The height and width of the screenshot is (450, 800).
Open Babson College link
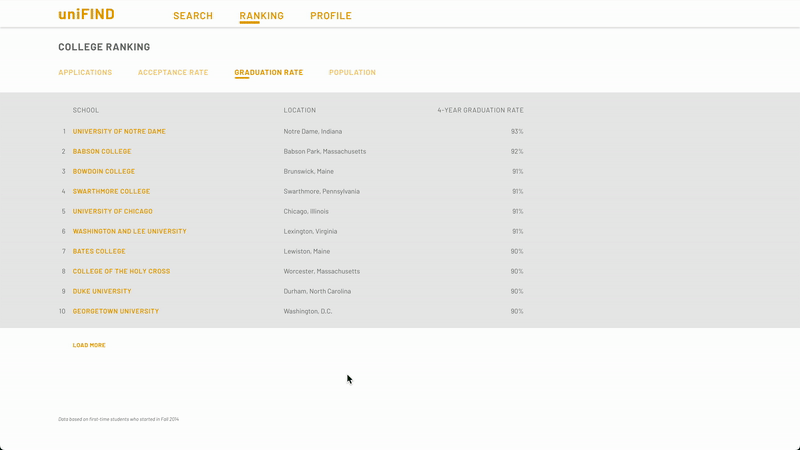tap(102, 151)
